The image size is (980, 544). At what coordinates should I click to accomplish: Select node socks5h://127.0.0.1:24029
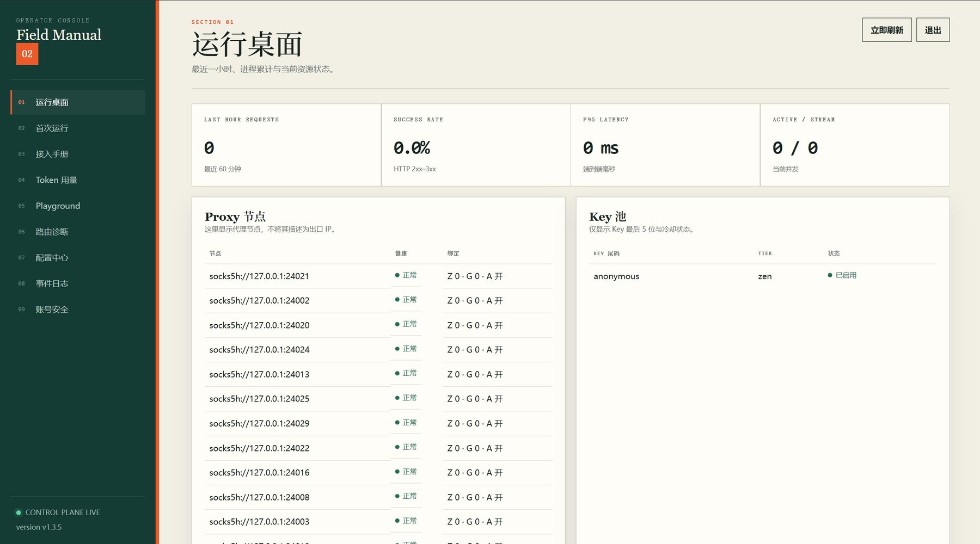pyautogui.click(x=259, y=423)
